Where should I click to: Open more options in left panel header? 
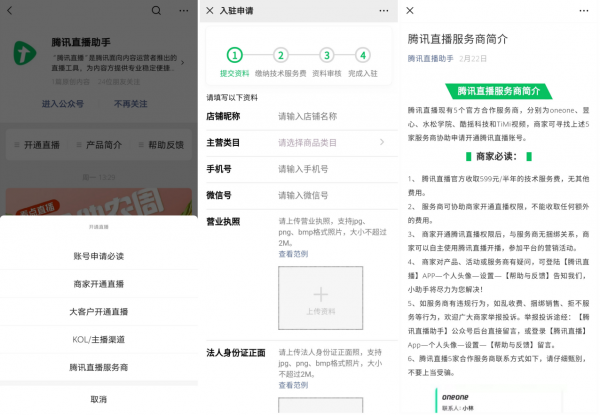(x=184, y=11)
